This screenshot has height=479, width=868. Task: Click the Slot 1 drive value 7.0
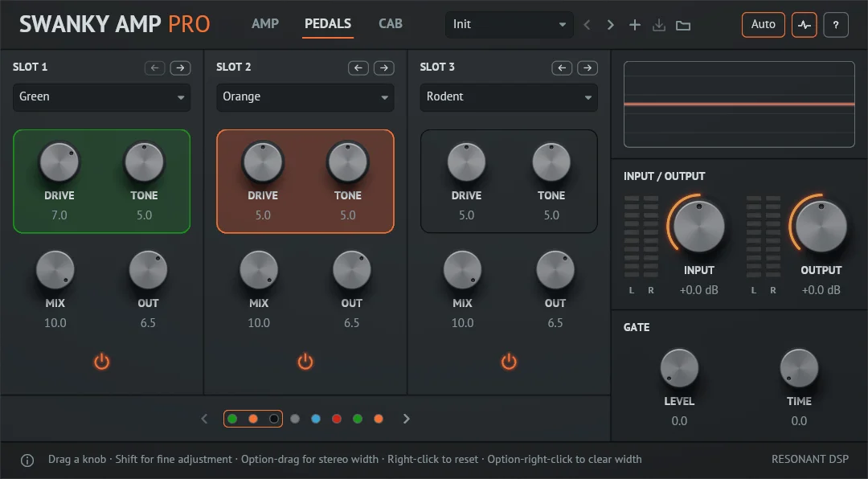[59, 215]
